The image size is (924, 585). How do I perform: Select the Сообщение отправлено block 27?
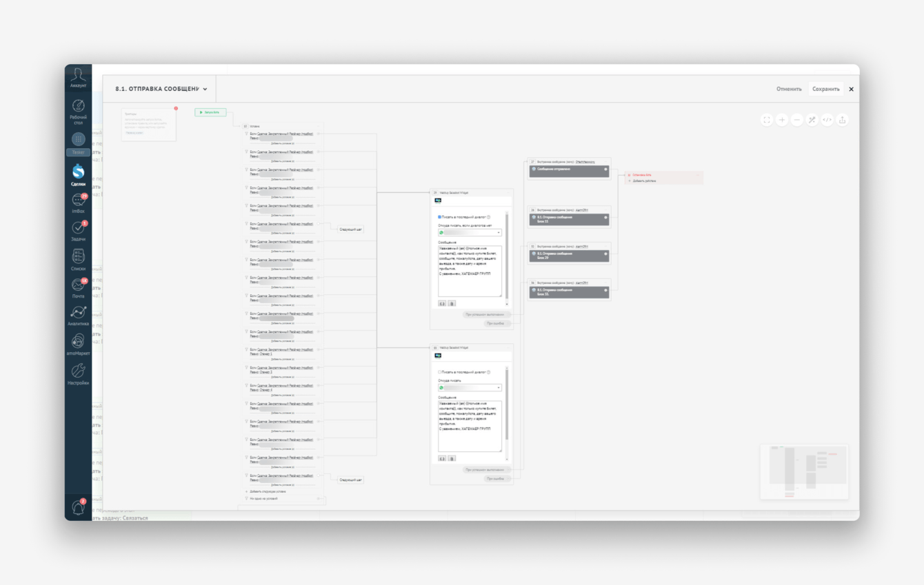pos(569,171)
